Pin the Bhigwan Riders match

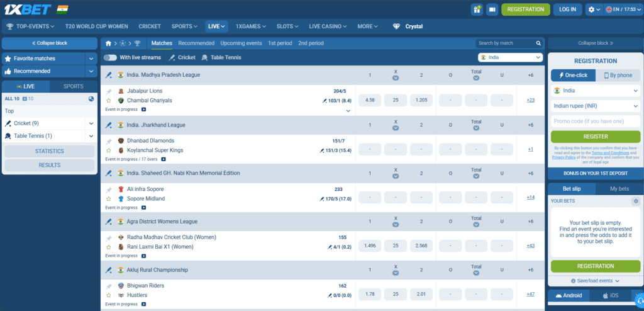click(x=109, y=286)
